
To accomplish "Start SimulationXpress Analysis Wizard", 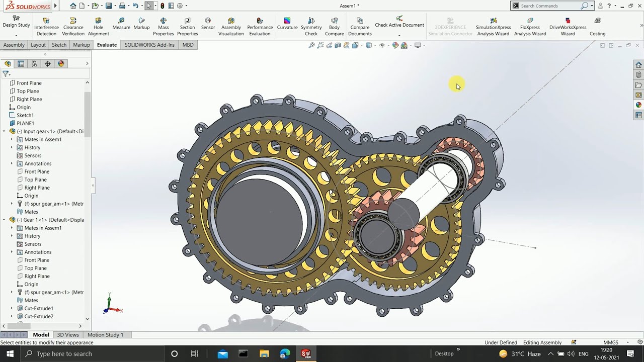I will point(493,27).
